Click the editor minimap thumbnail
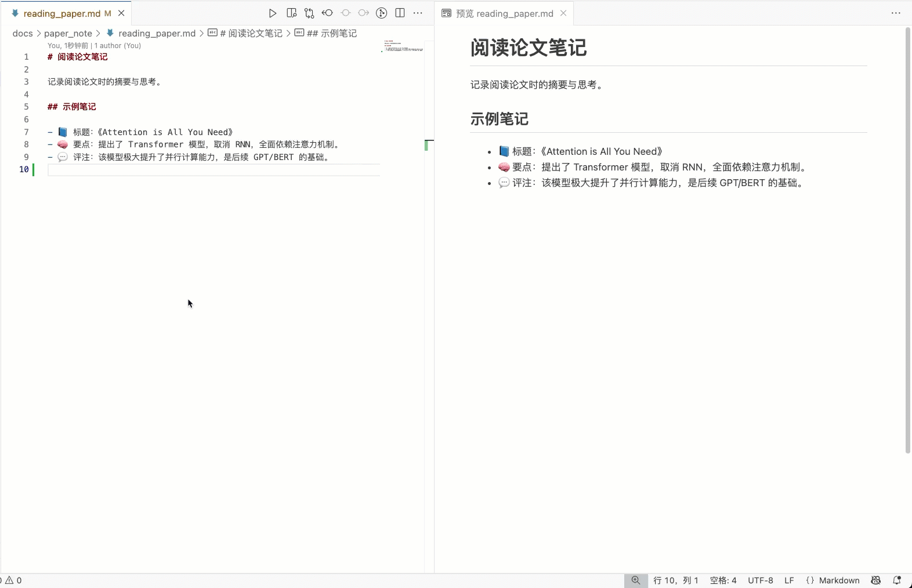The height and width of the screenshot is (588, 912). pyautogui.click(x=403, y=46)
